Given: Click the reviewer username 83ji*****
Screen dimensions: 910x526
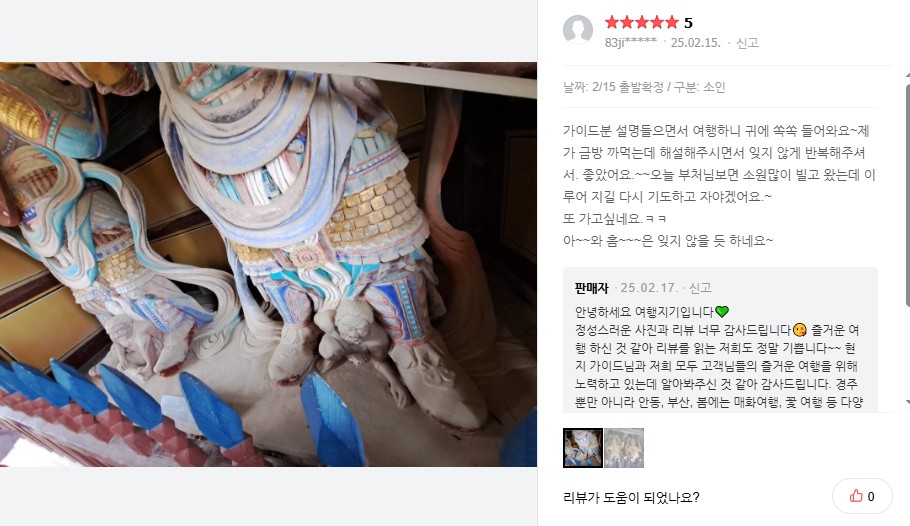Looking at the screenshot, I should 631,42.
